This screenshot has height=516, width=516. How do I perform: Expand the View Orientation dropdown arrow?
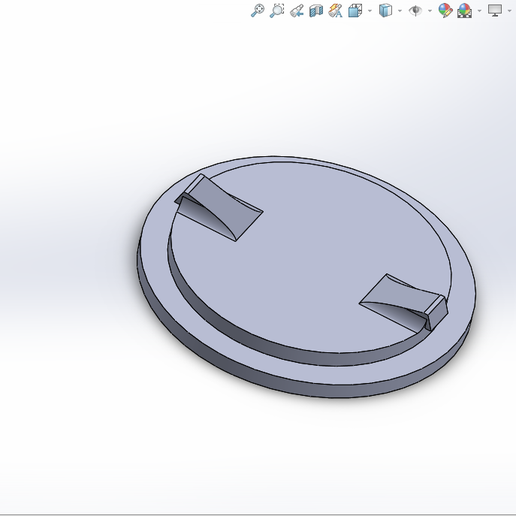click(370, 11)
